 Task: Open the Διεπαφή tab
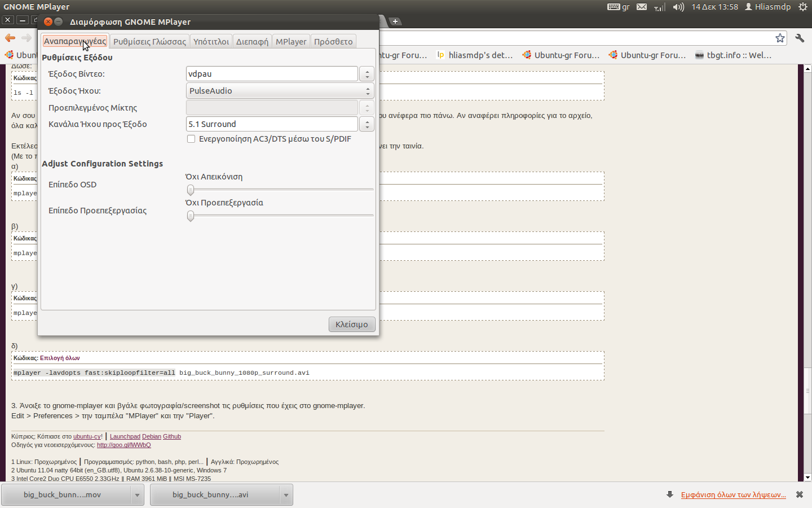(252, 42)
